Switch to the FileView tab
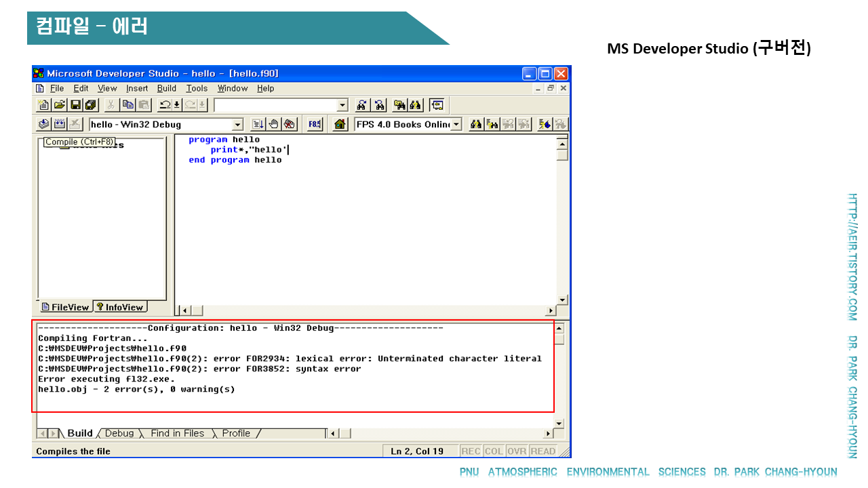 65,307
